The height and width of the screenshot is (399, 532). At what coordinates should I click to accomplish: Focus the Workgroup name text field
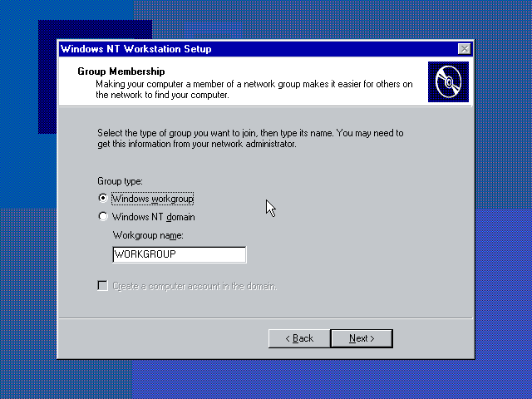point(180,254)
